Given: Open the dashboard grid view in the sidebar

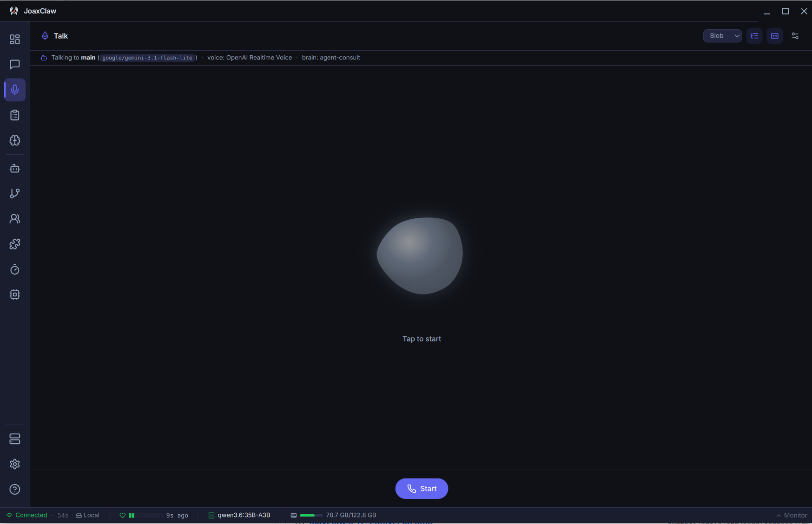Looking at the screenshot, I should click(x=15, y=39).
